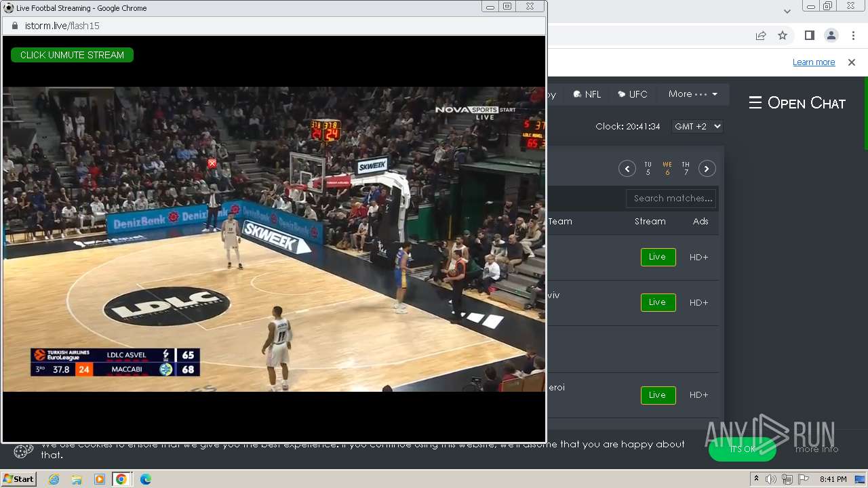
Task: Open the UFC tab
Action: [x=633, y=94]
